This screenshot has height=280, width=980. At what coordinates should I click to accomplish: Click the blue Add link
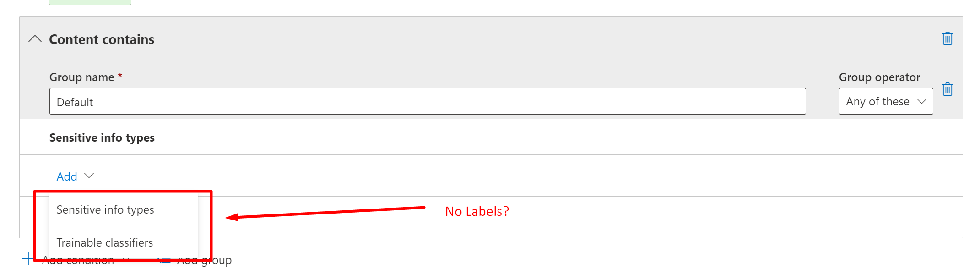tap(67, 176)
